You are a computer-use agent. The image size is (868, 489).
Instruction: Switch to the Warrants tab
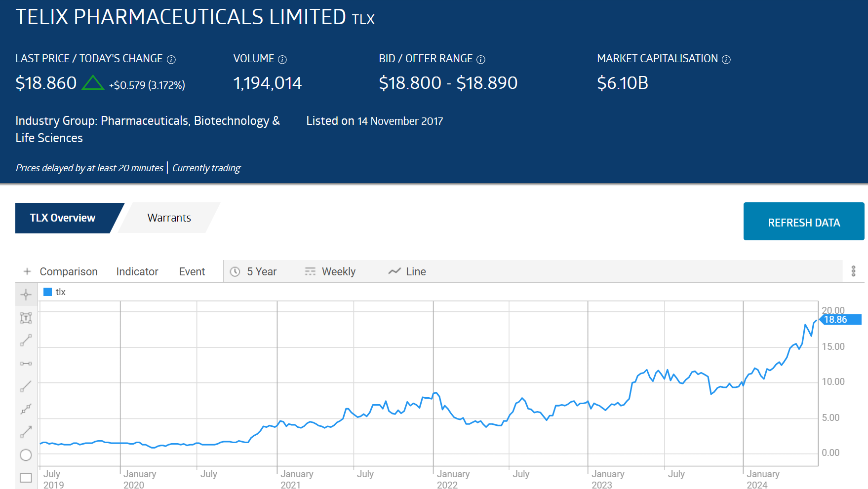(x=169, y=218)
